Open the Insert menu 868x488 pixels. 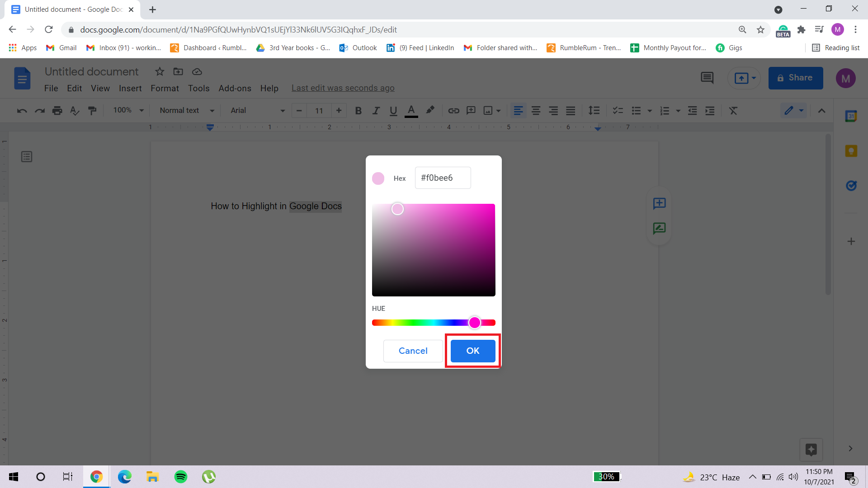pyautogui.click(x=130, y=88)
